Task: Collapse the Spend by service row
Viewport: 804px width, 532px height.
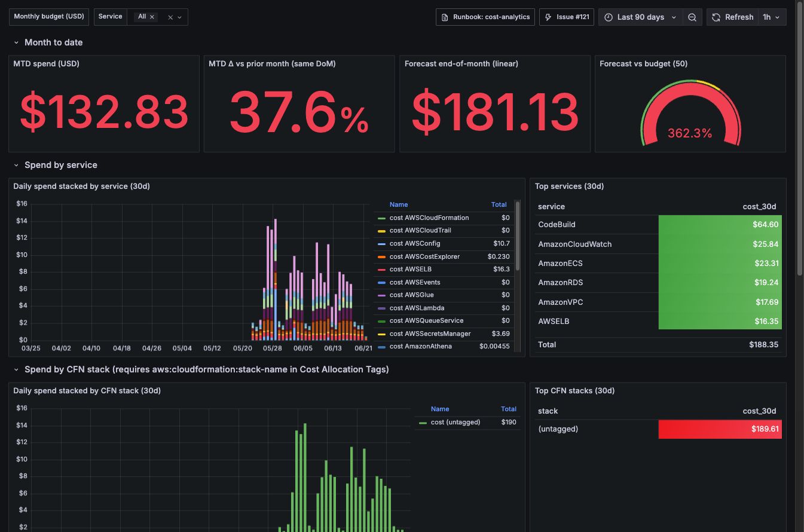Action: point(17,165)
